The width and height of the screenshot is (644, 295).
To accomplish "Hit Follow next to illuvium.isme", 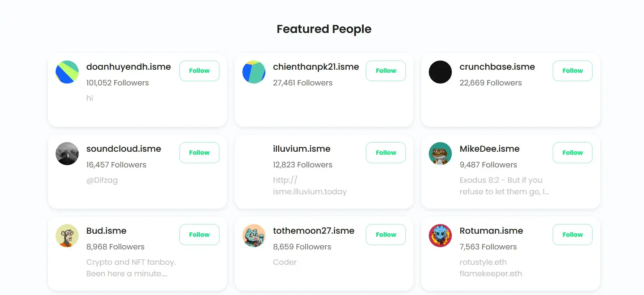I will tap(386, 152).
